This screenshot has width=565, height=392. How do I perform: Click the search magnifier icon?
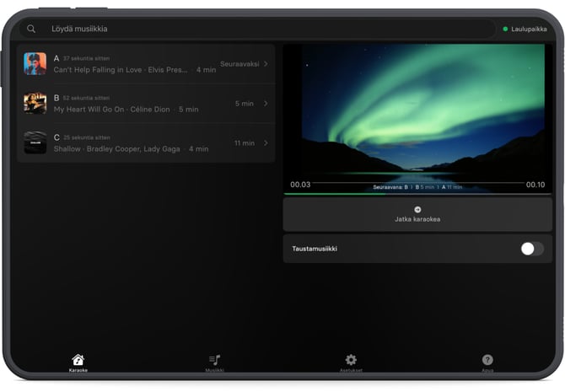pyautogui.click(x=31, y=29)
